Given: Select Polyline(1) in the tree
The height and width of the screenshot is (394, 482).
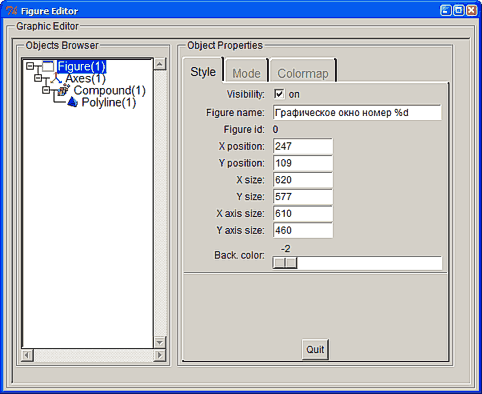Looking at the screenshot, I should click(109, 102).
